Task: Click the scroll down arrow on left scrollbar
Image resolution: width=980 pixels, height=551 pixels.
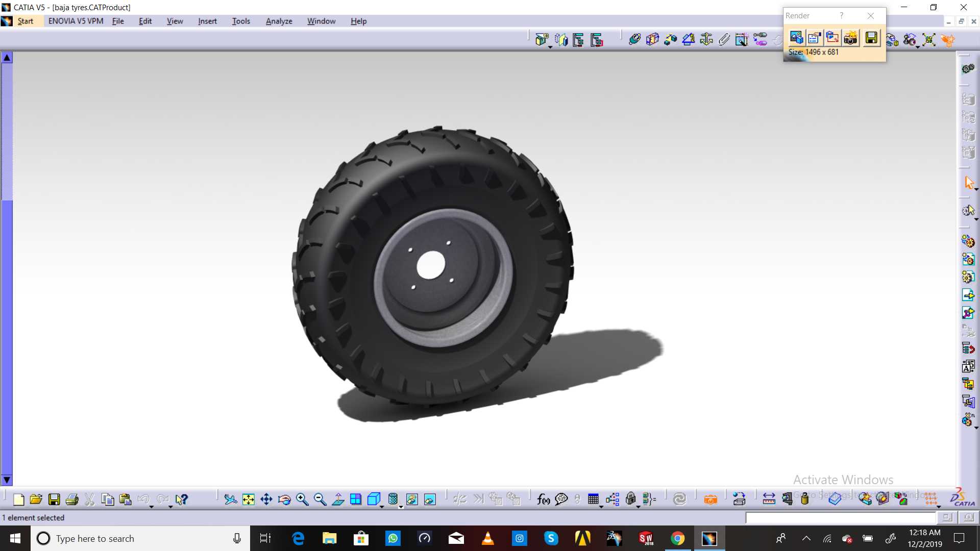Action: tap(7, 480)
